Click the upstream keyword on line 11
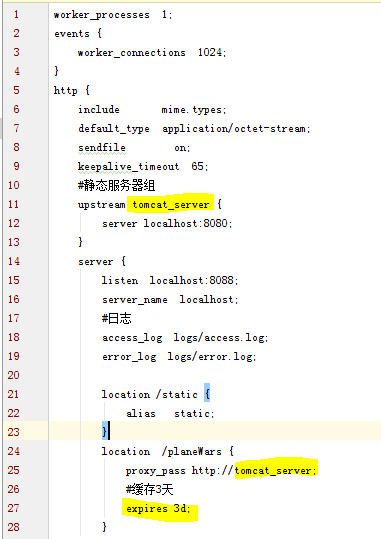Image resolution: width=381 pixels, height=539 pixels. point(102,205)
